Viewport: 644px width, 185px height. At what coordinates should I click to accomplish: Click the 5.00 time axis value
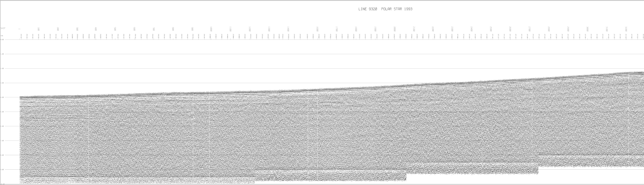[x=2, y=112]
